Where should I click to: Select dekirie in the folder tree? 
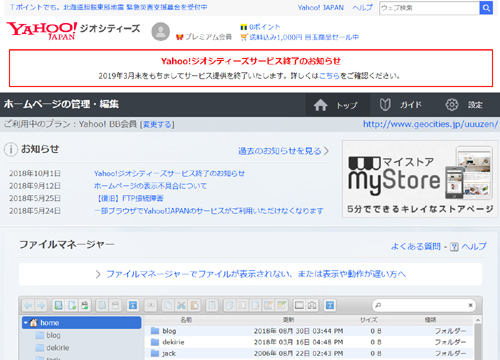pyautogui.click(x=57, y=348)
